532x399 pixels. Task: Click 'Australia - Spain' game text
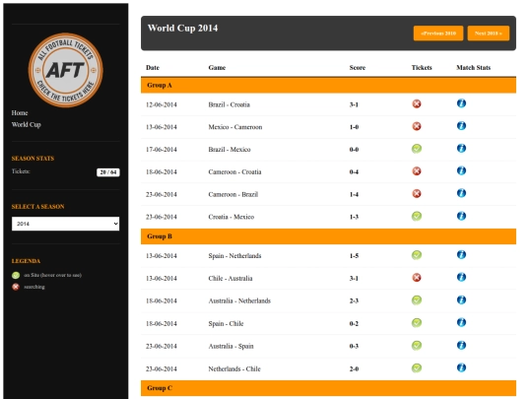tap(232, 346)
